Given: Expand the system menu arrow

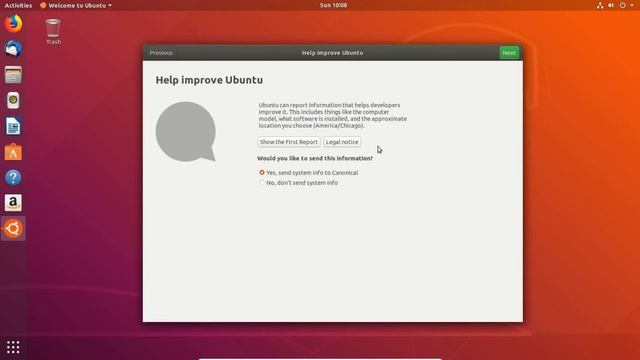Looking at the screenshot, I should pos(631,5).
